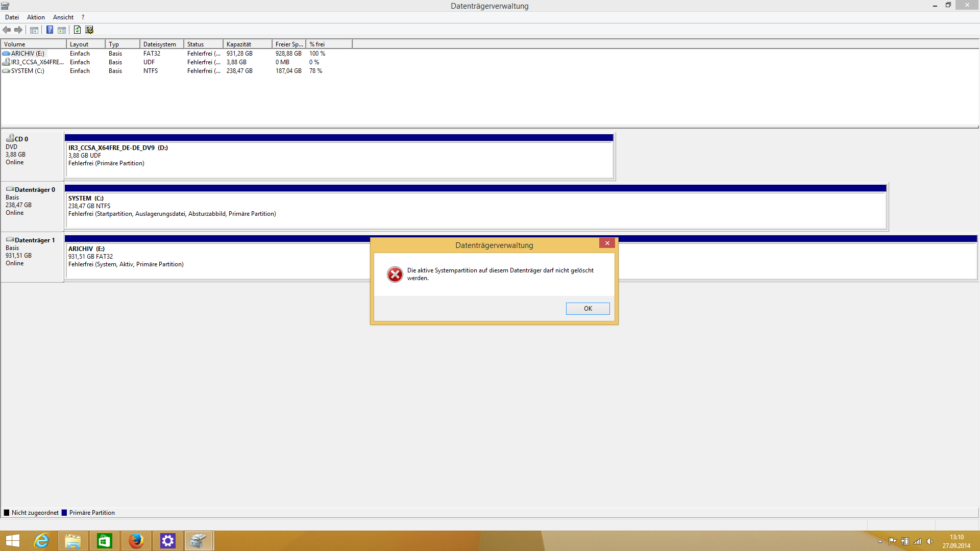This screenshot has height=551, width=980.
Task: Open the Aktion menu
Action: tap(36, 17)
